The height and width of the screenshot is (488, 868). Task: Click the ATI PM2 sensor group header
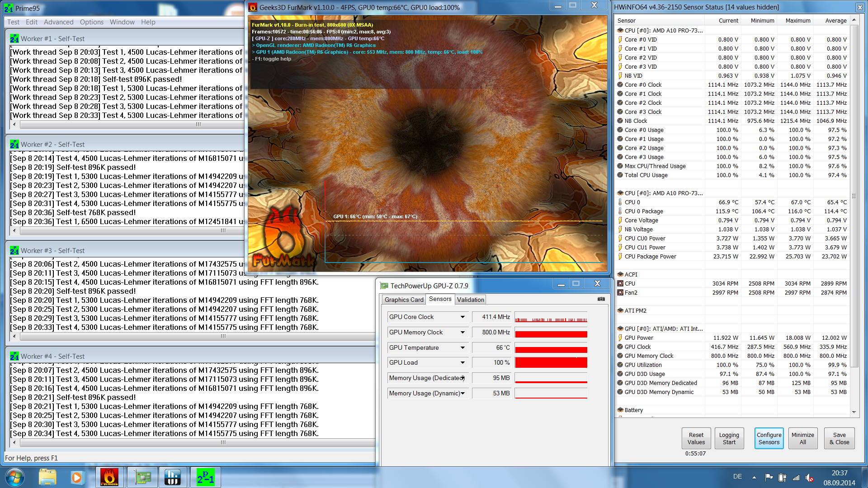[635, 311]
